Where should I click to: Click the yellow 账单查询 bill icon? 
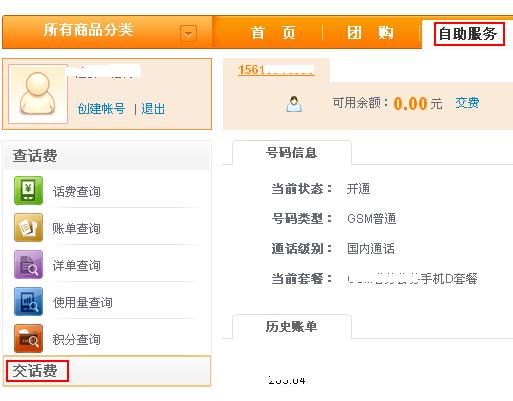pyautogui.click(x=28, y=227)
